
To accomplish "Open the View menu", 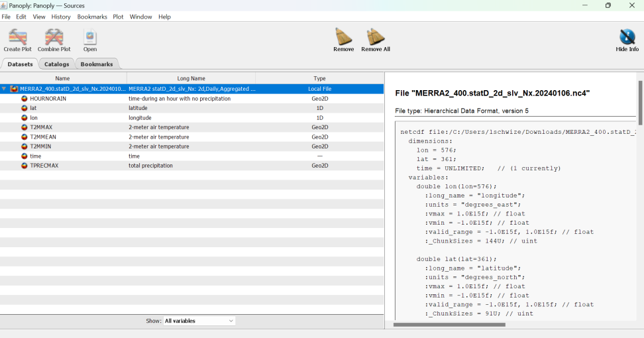I will coord(39,17).
